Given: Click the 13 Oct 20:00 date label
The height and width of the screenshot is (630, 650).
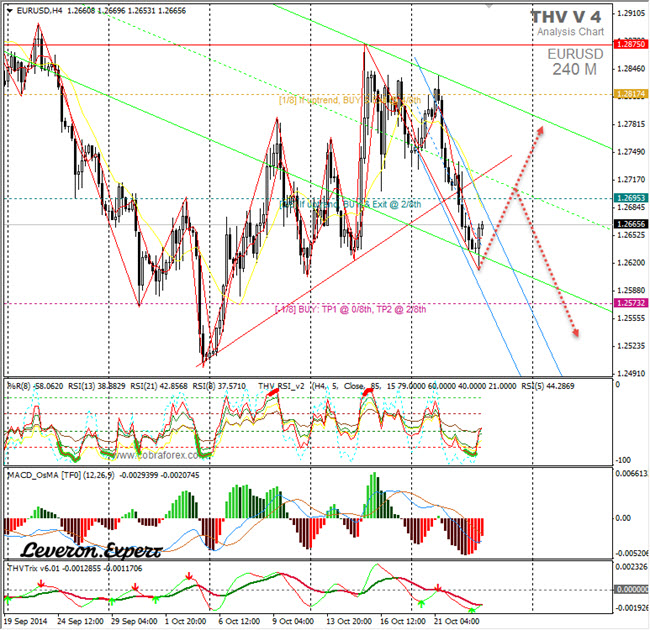Looking at the screenshot, I should pos(347,622).
